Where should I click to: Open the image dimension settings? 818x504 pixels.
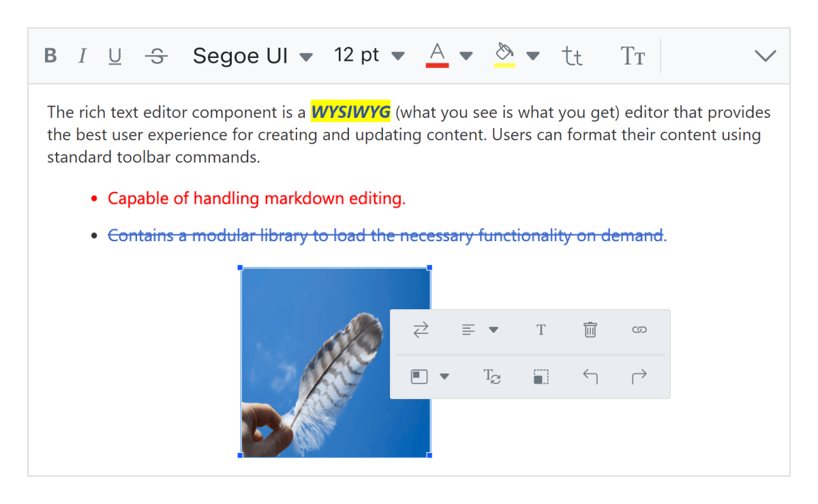540,376
